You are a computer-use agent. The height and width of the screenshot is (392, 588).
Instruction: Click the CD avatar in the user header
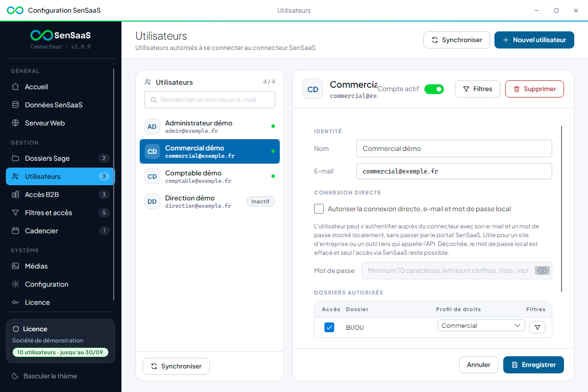[x=313, y=89]
